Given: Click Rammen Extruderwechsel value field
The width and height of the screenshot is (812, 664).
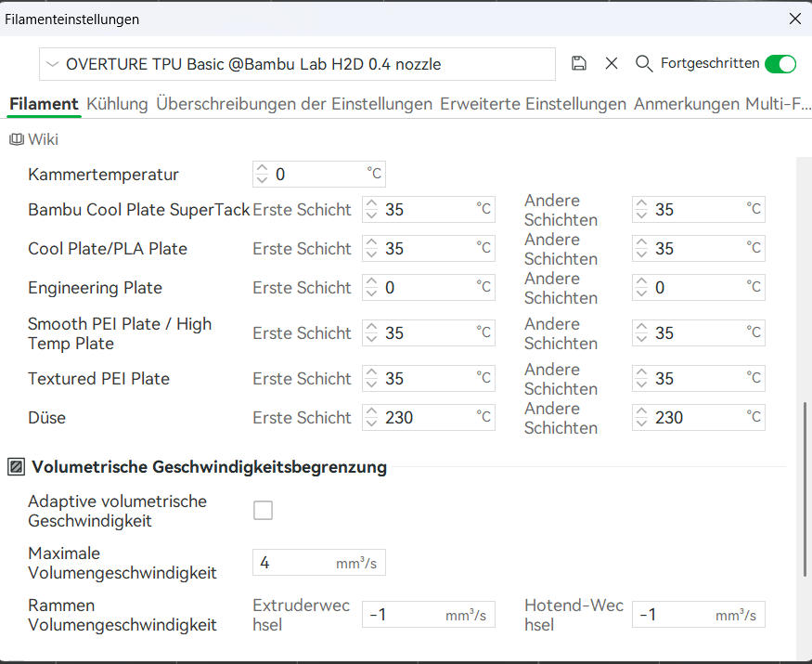Looking at the screenshot, I should click(405, 615).
